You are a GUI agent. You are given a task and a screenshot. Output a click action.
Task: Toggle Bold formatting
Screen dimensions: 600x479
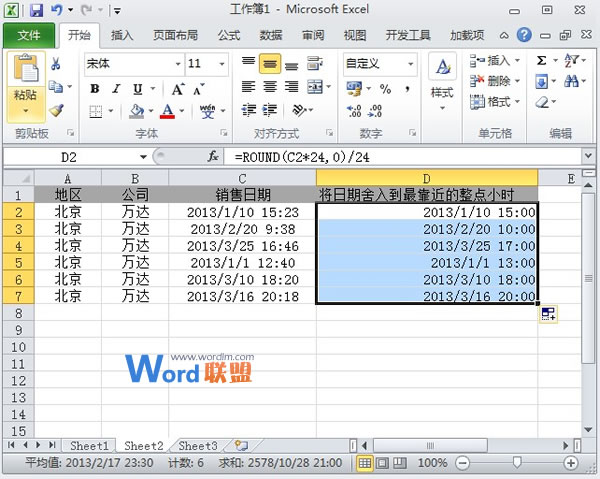pyautogui.click(x=94, y=87)
